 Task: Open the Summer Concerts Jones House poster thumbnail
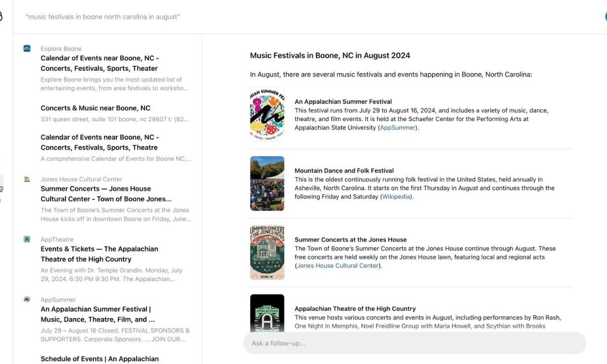[x=267, y=252]
